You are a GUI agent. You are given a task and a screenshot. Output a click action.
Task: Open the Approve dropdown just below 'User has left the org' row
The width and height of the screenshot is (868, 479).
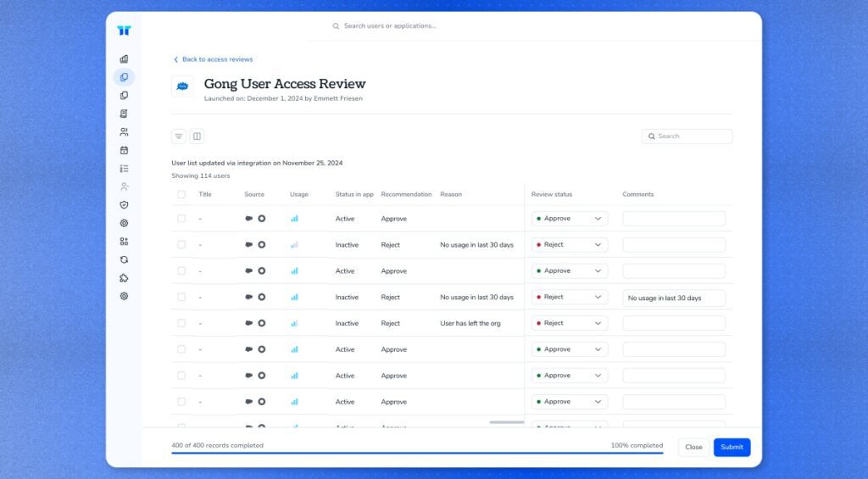click(x=570, y=349)
